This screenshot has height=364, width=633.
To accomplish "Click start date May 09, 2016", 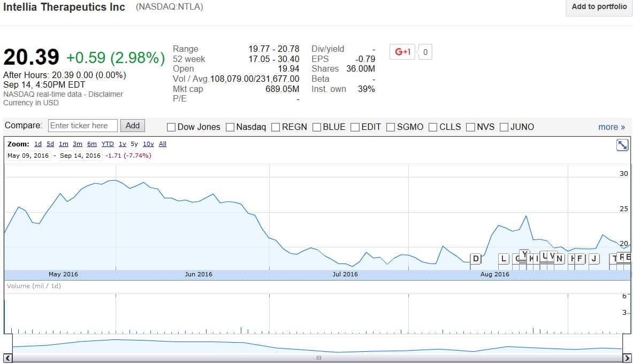I will pos(28,156).
